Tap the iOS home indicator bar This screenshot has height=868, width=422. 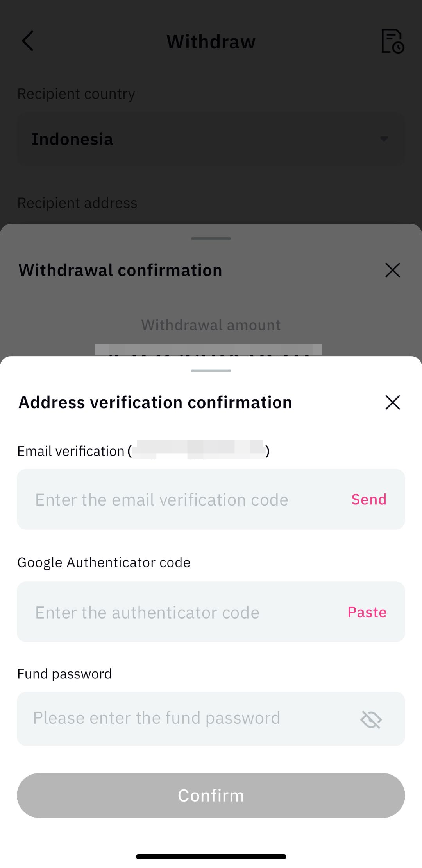click(x=211, y=856)
